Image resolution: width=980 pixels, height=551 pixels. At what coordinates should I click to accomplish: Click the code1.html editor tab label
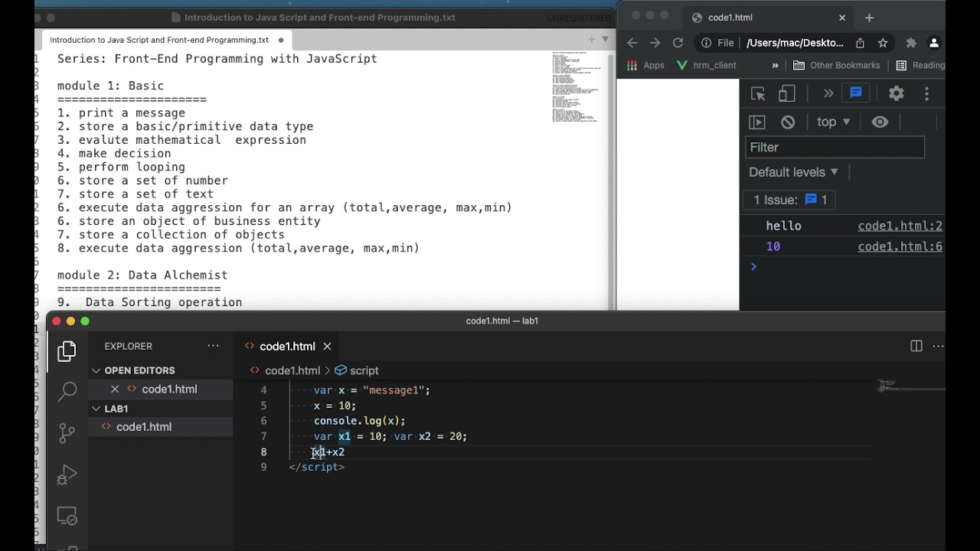pyautogui.click(x=287, y=346)
